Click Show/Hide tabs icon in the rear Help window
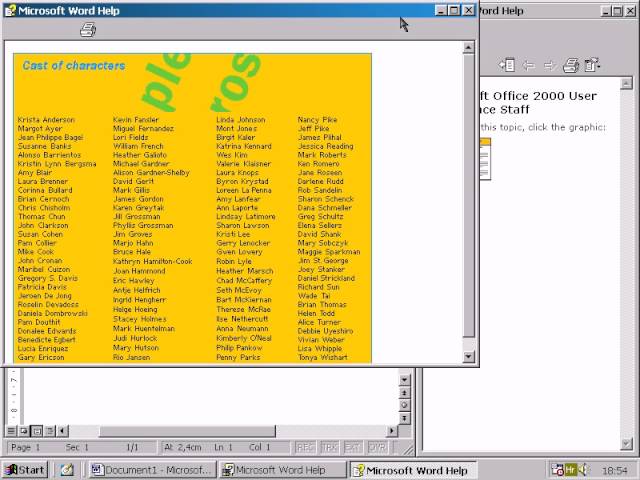 coord(507,65)
